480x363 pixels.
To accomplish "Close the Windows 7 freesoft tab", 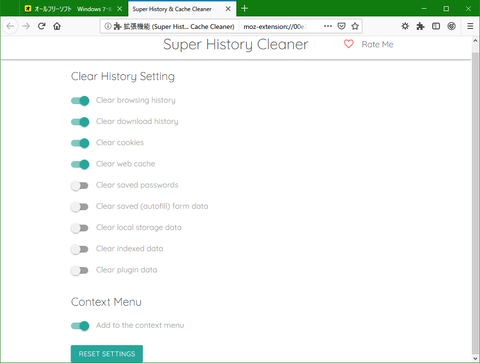I will tap(119, 9).
